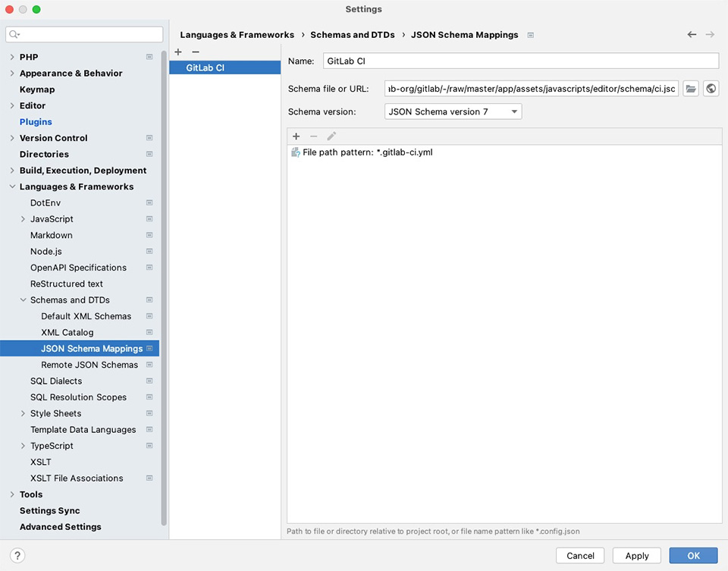Screen dimensions: 728x571
Task: Select Default XML Schemas page
Action: pos(86,315)
